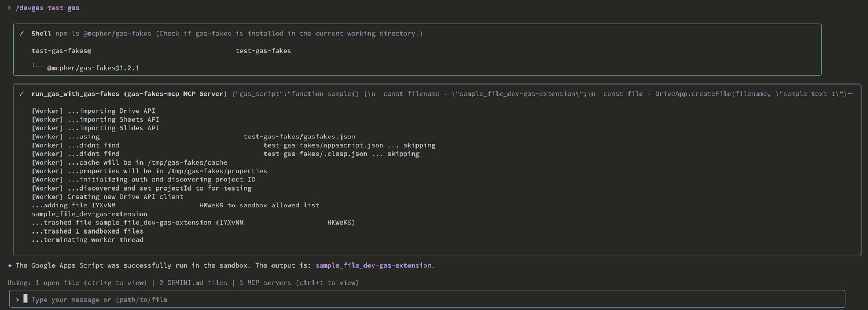Click the block cursor in the message box
Image resolution: width=868 pixels, height=310 pixels.
pyautogui.click(x=25, y=299)
